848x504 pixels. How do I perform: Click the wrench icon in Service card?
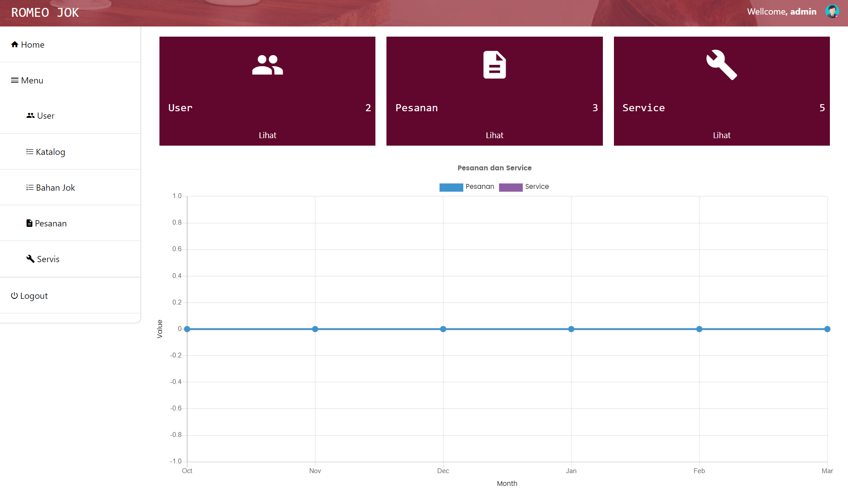coord(721,65)
